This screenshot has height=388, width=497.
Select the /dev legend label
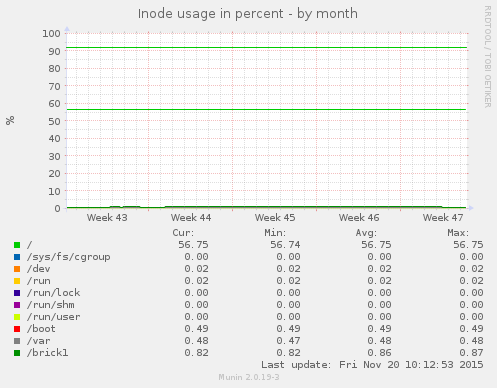pyautogui.click(x=39, y=269)
